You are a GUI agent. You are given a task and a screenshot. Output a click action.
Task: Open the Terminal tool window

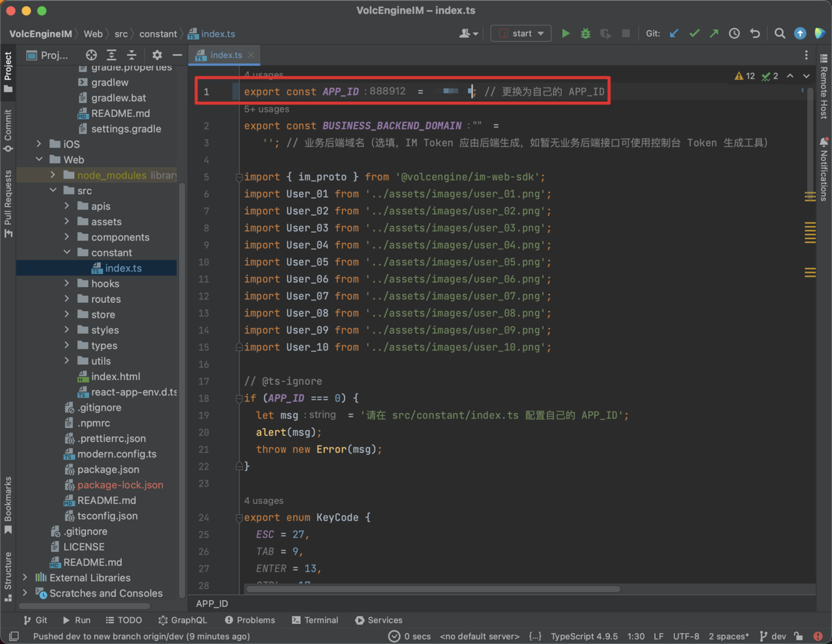315,620
